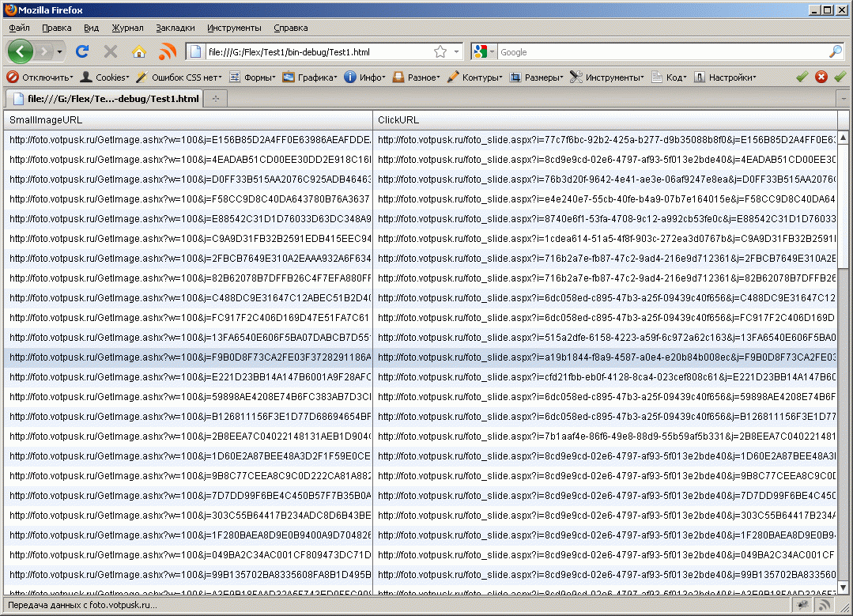The height and width of the screenshot is (616, 853).
Task: Click the magnifier search icon
Action: click(x=836, y=51)
